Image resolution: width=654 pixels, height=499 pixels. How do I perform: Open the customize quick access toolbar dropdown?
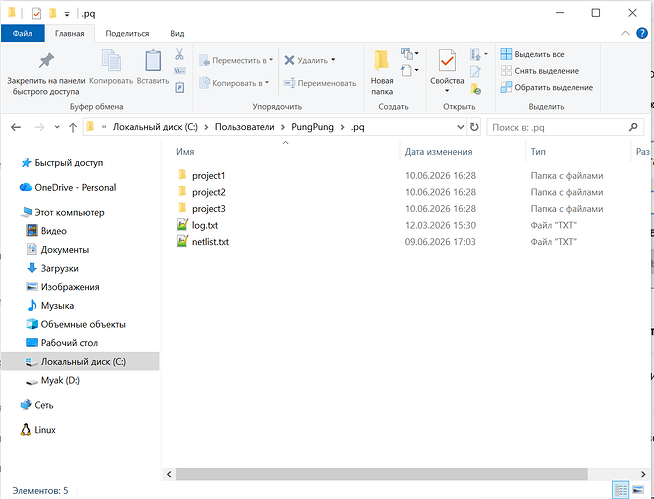click(67, 14)
